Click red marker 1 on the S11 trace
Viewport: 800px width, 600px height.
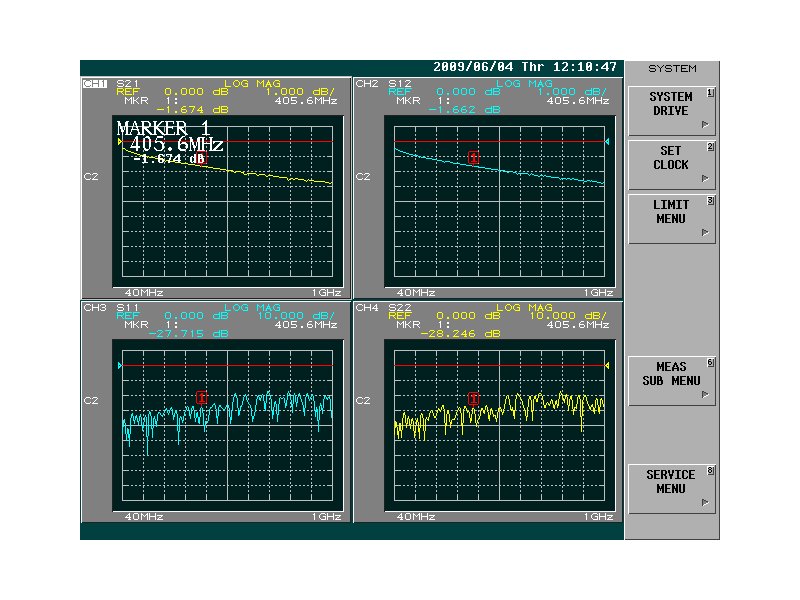202,397
